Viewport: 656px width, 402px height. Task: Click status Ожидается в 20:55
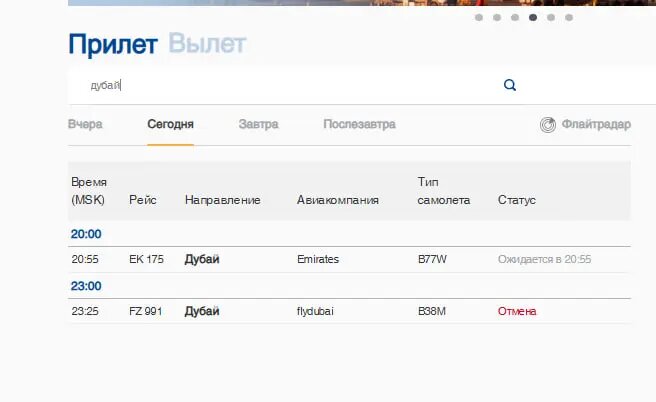pos(545,259)
